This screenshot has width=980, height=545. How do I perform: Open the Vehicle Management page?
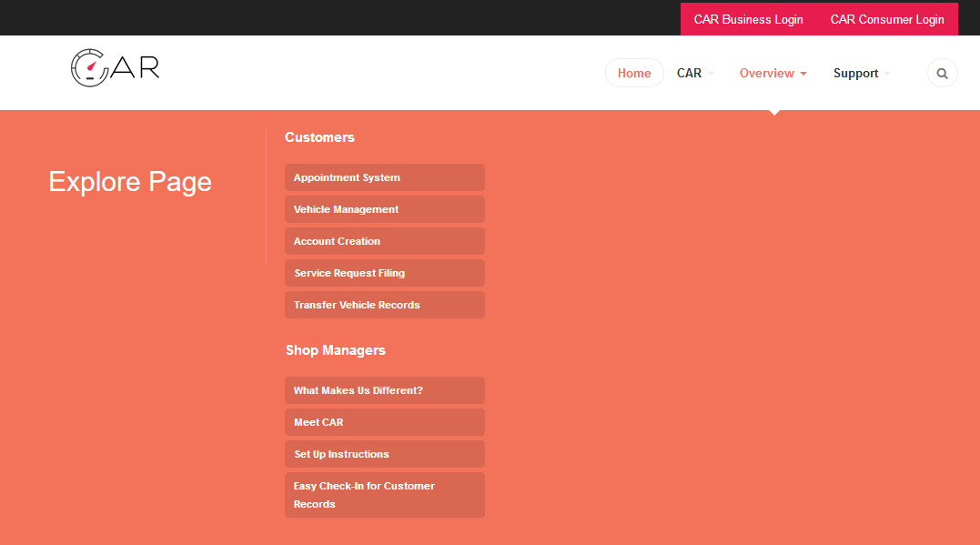click(x=384, y=209)
